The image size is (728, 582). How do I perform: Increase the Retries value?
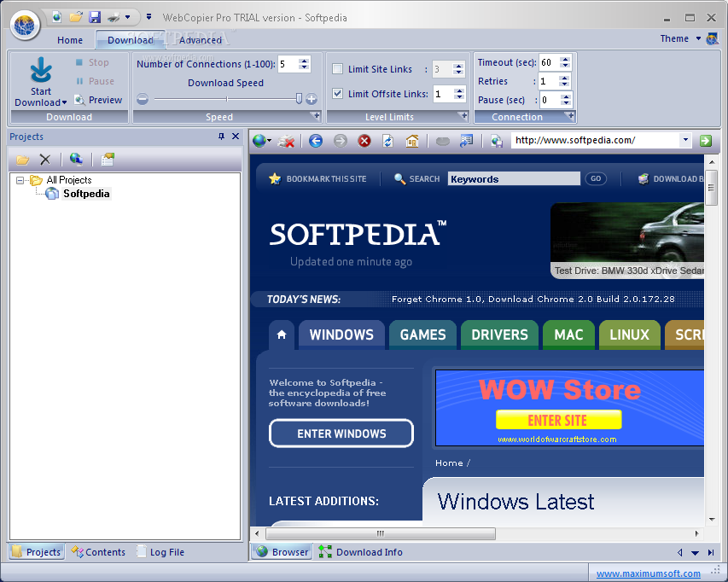pyautogui.click(x=565, y=78)
